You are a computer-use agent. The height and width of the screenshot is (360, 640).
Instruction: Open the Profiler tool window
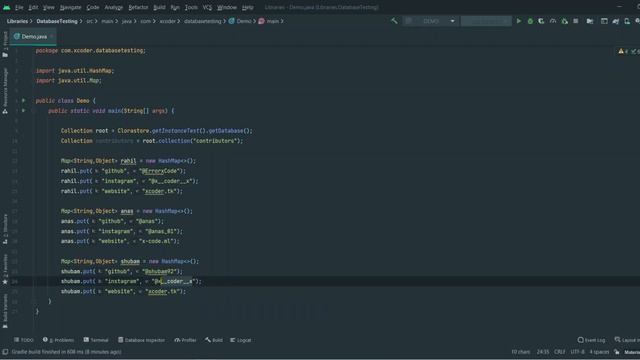[185, 340]
